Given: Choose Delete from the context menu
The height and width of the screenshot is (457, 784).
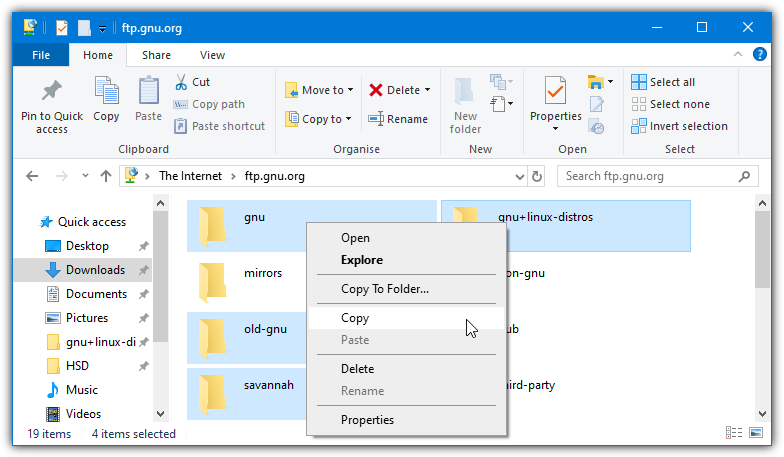Looking at the screenshot, I should [x=406, y=369].
